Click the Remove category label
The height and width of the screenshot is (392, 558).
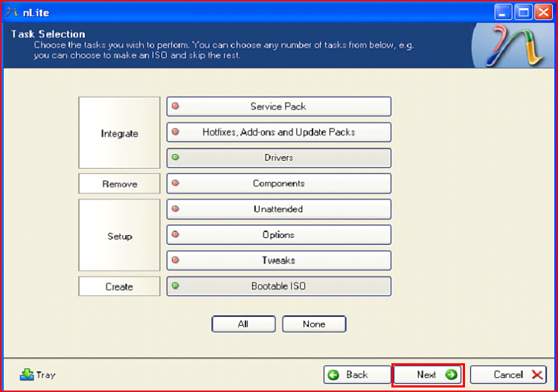tap(119, 184)
